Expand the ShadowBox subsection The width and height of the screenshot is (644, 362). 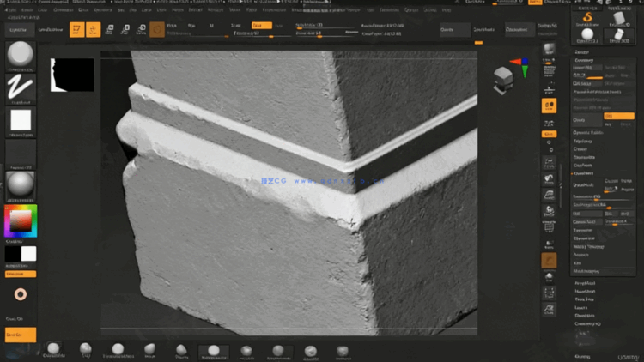[584, 157]
